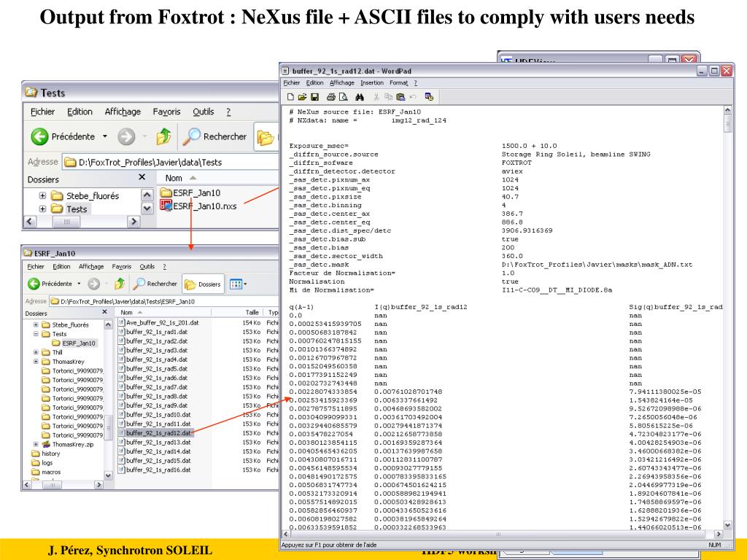Screen dimensions: 747x560
Task: Select buffer_92_1s_rad16.dat file
Action: click(x=155, y=470)
